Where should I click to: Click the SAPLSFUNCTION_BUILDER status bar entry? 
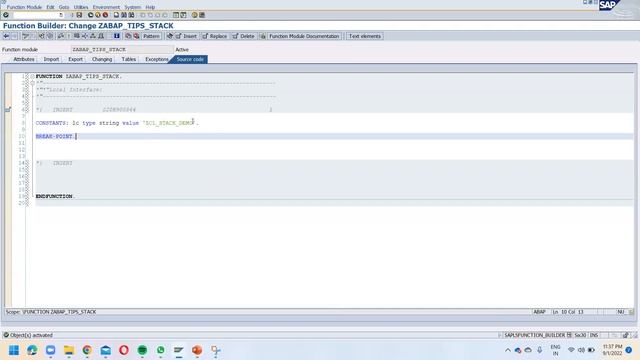535,335
